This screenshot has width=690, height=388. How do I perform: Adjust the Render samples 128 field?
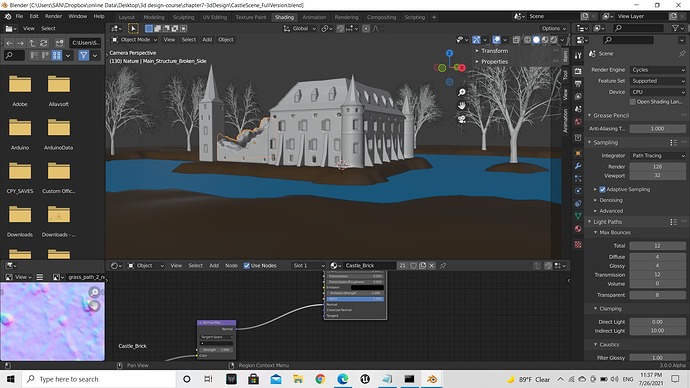point(657,167)
